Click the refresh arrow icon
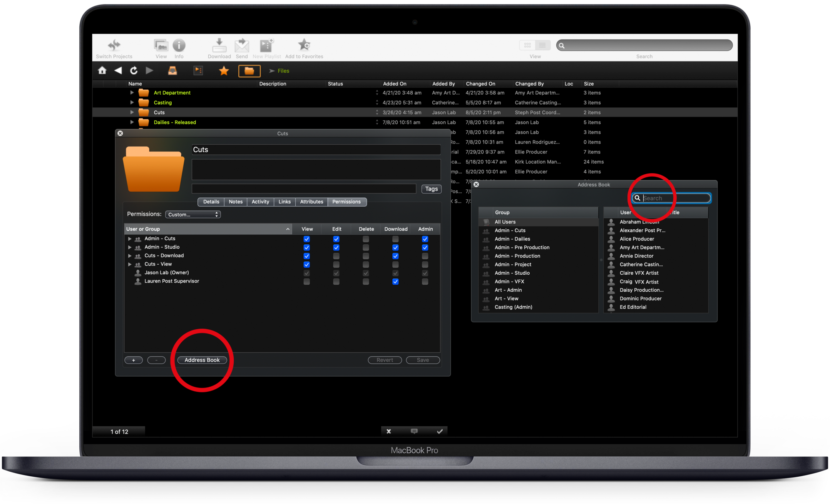This screenshot has width=830, height=504. 134,70
